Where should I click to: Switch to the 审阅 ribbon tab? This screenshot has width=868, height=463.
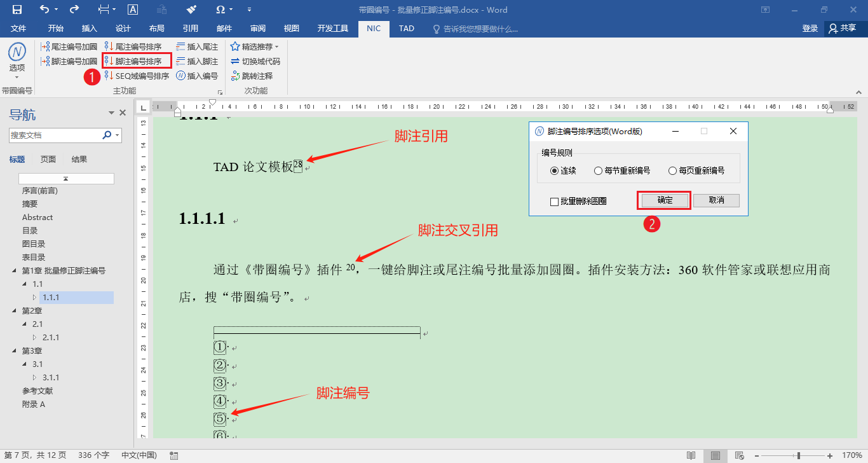(258, 28)
